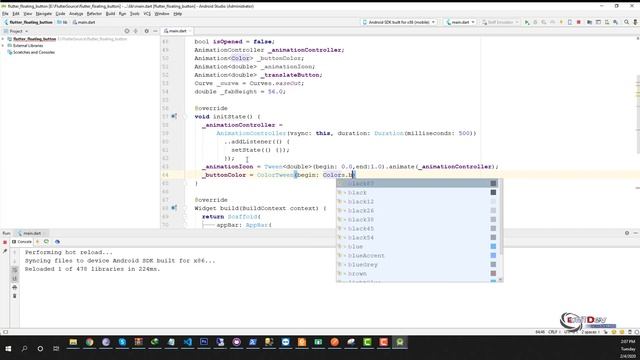Click the green Run button in toolbar
Viewport: 640px width, 360px height.
pos(527,22)
